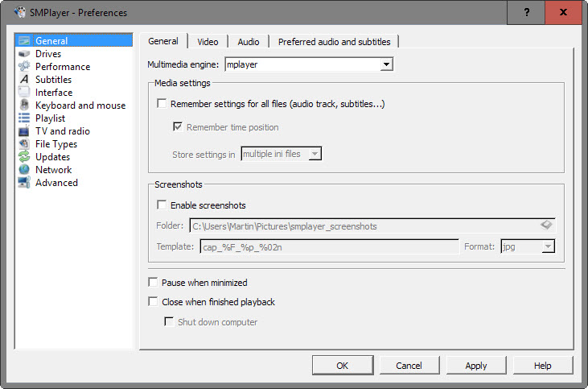Open Subtitles preferences section
Viewport: 588px width, 389px height.
tap(53, 79)
